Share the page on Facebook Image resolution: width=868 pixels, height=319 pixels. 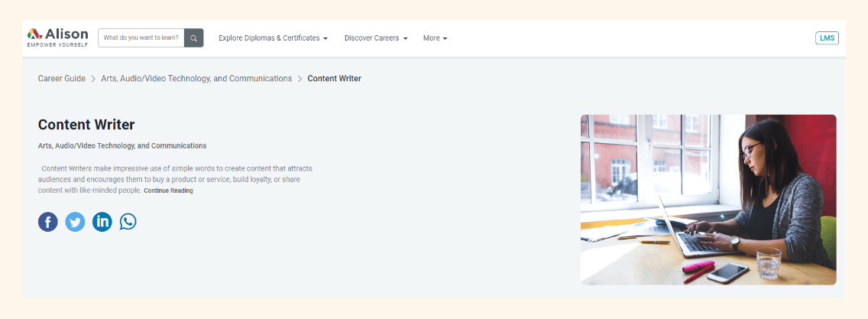coord(48,222)
